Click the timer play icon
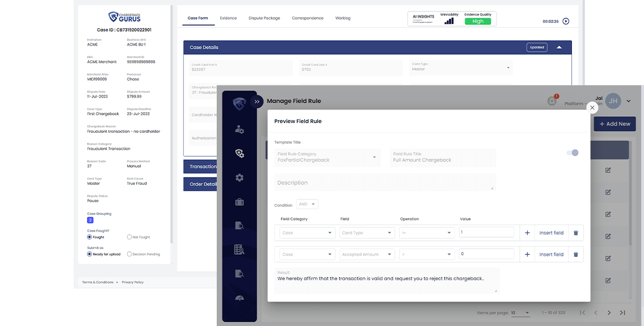 click(566, 21)
